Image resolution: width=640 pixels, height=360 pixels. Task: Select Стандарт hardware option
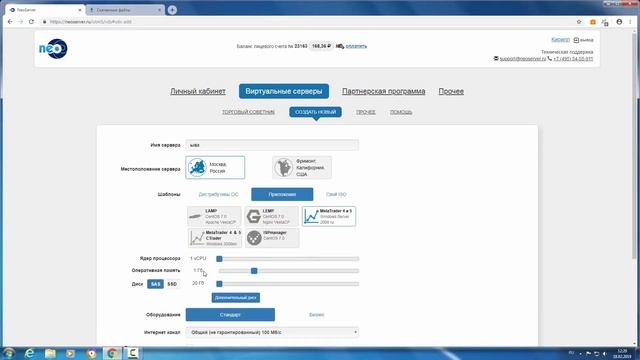point(230,315)
